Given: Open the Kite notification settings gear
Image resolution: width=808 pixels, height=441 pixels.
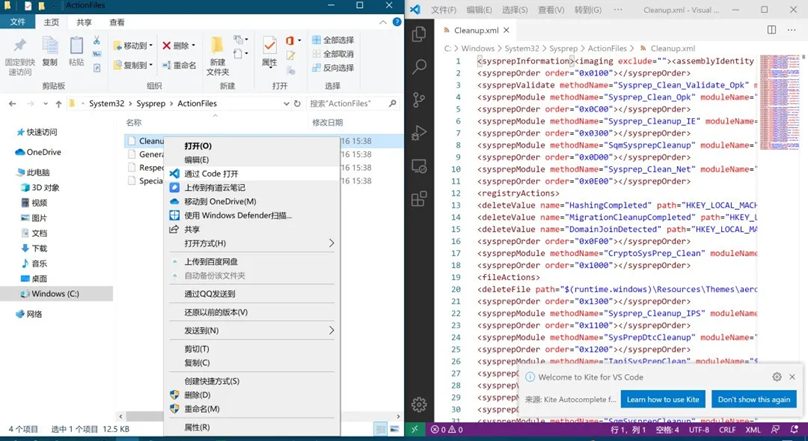Looking at the screenshot, I should pyautogui.click(x=777, y=377).
